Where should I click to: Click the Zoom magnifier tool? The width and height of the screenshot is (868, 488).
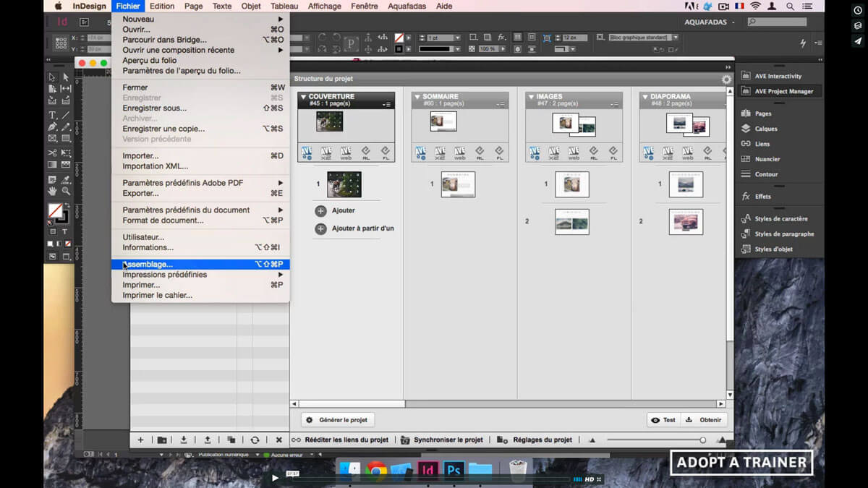point(65,191)
